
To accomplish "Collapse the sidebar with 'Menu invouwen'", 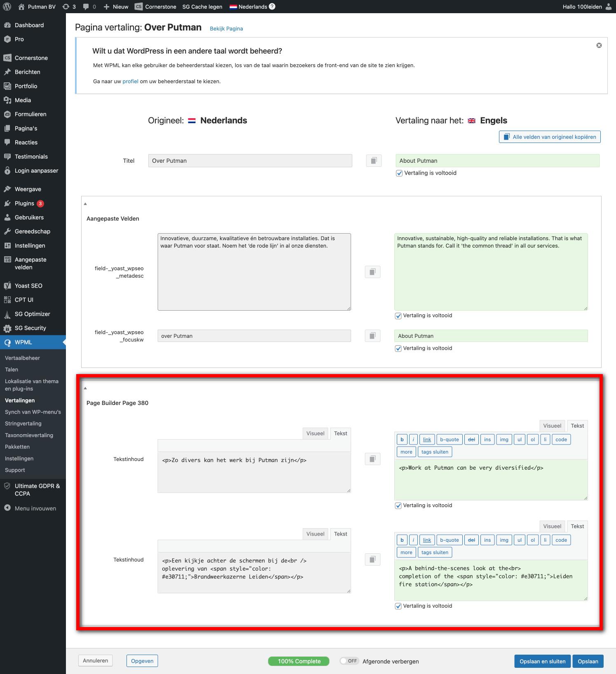I will coord(35,508).
